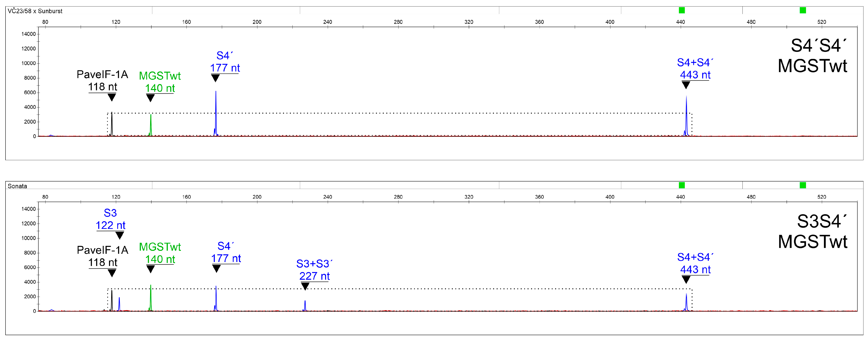
Task: Click the underlined 227 nt label
Action: point(314,276)
